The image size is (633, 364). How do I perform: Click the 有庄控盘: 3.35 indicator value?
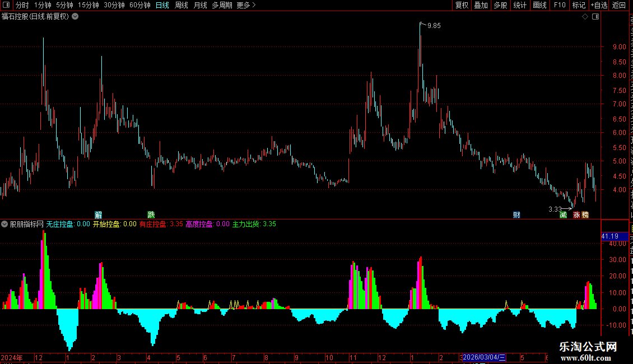click(x=161, y=224)
